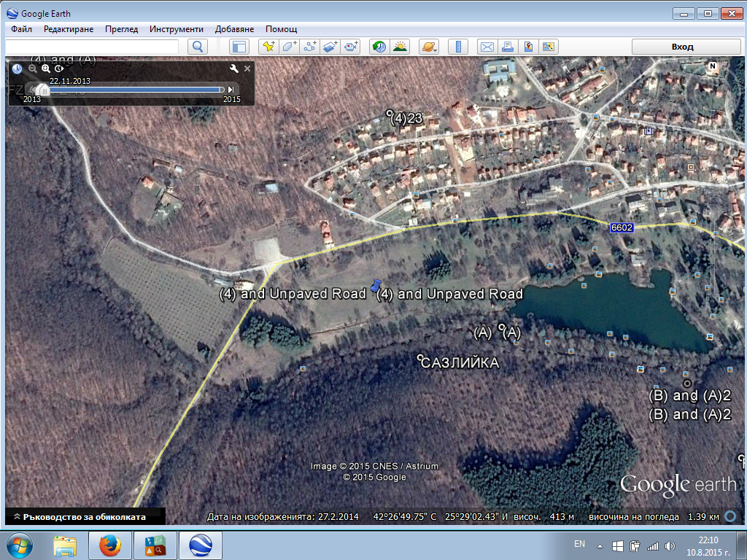Close the historical imagery time slider
Image resolution: width=747 pixels, height=560 pixels.
(247, 69)
